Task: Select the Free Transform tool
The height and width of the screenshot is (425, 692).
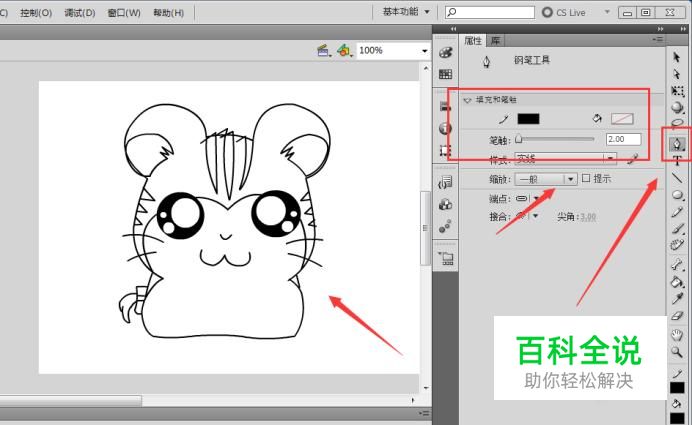Action: 677,91
